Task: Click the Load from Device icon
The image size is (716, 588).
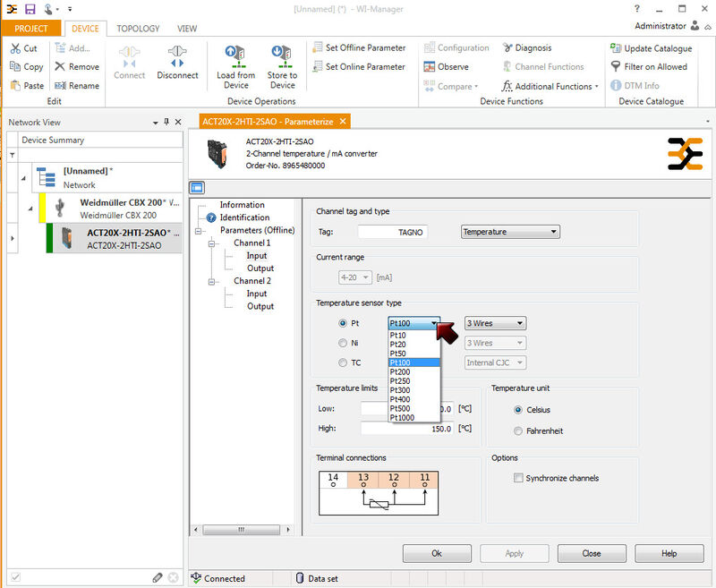Action: click(236, 55)
